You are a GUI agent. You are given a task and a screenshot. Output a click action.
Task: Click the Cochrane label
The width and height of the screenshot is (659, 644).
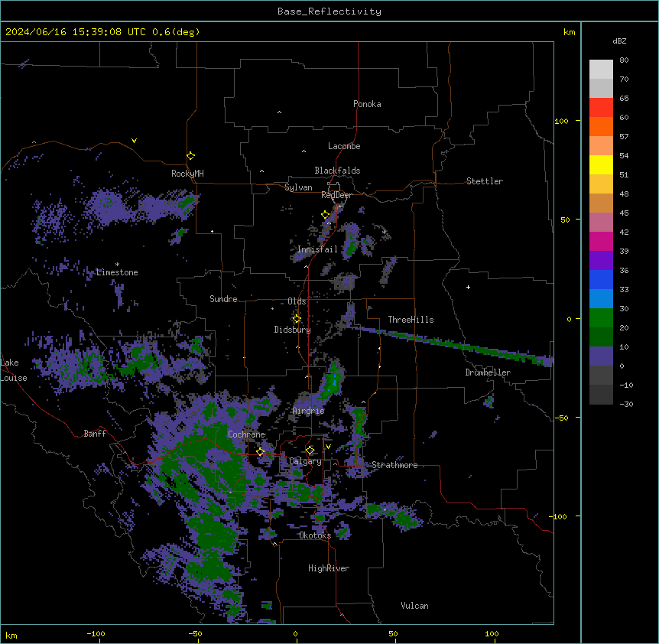coord(246,434)
